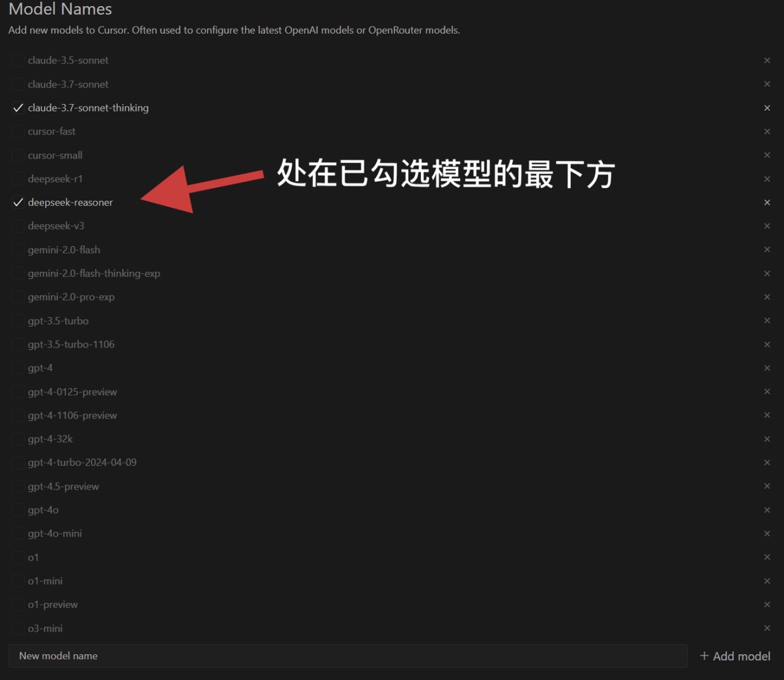This screenshot has height=680, width=784.
Task: Tick the gemini-2.0-flash checkbox
Action: coord(18,250)
